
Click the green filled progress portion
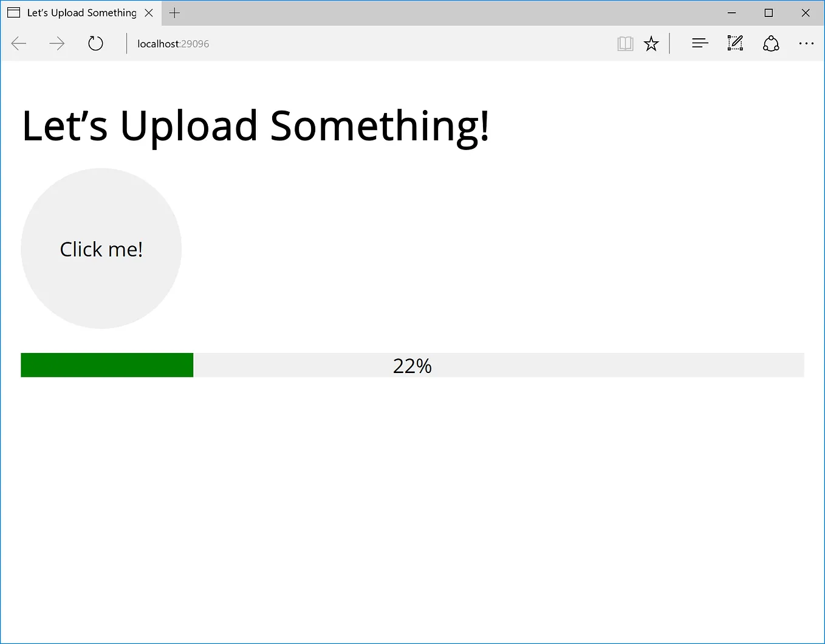click(x=107, y=365)
